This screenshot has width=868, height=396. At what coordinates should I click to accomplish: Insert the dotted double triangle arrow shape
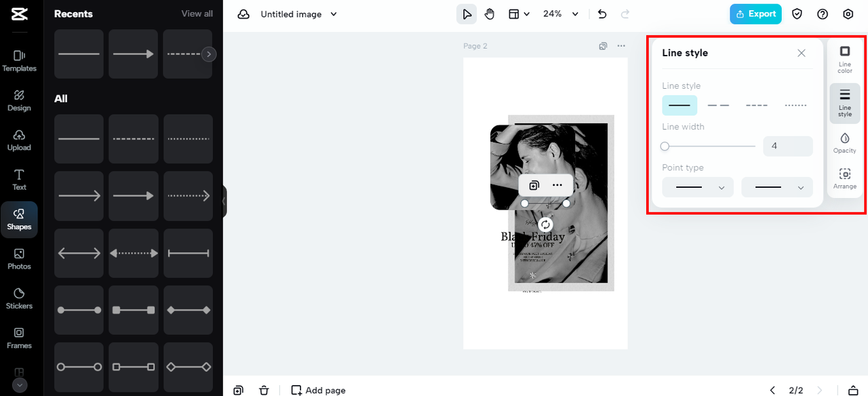(x=134, y=253)
